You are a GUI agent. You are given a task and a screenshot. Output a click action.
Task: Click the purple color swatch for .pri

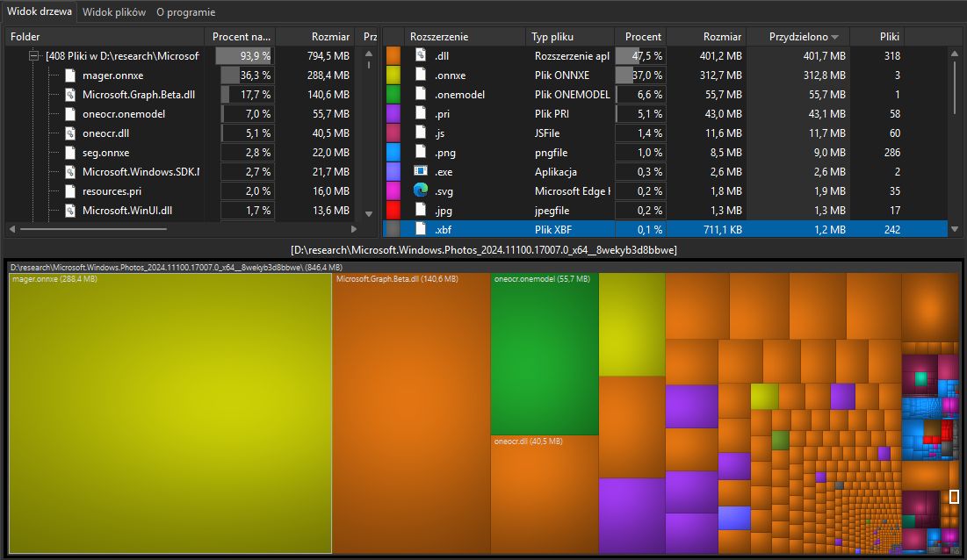393,114
